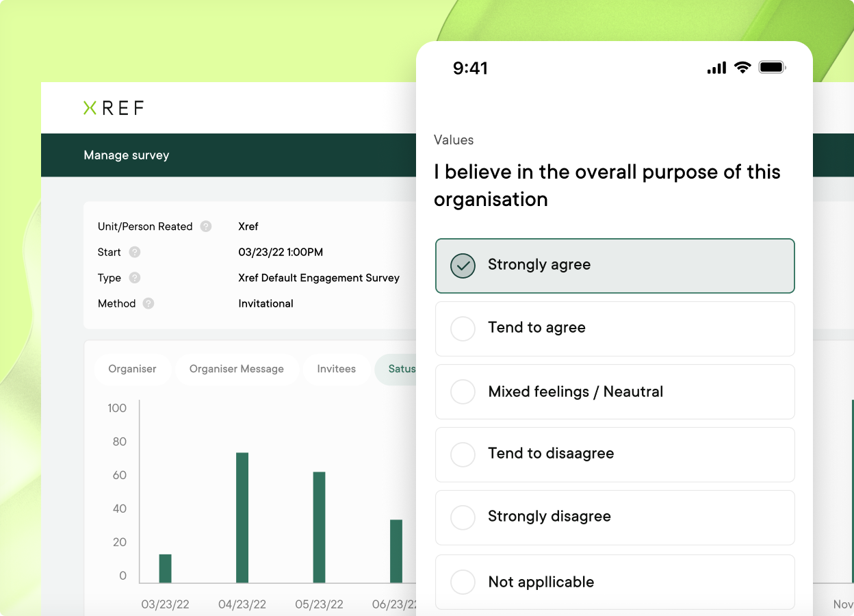
Task: Click the battery indicator icon
Action: click(771, 67)
